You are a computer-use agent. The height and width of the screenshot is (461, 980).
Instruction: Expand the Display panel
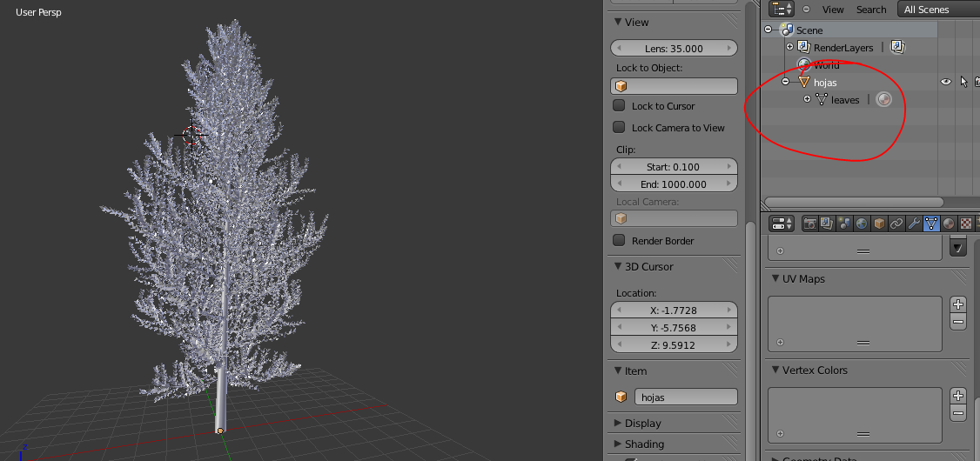(x=617, y=423)
